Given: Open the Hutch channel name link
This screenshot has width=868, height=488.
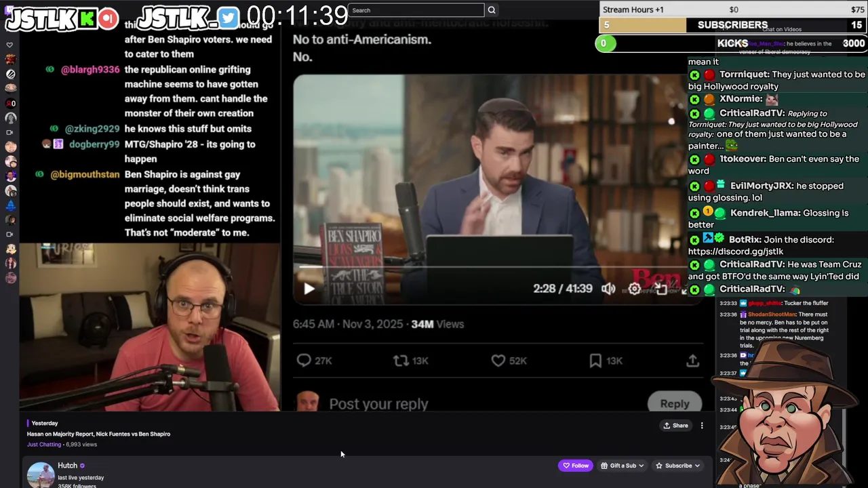Looking at the screenshot, I should [68, 466].
